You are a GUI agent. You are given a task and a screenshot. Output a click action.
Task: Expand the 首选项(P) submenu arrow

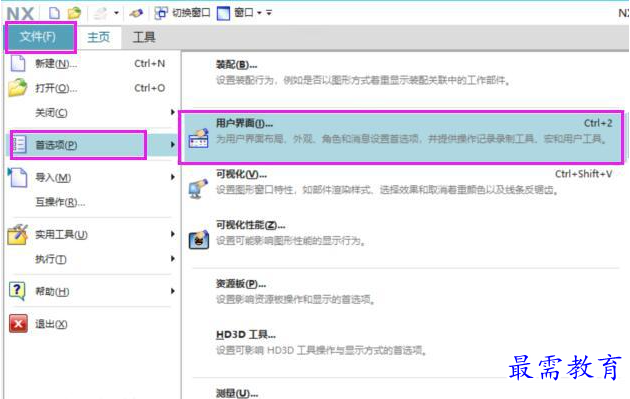(x=172, y=145)
